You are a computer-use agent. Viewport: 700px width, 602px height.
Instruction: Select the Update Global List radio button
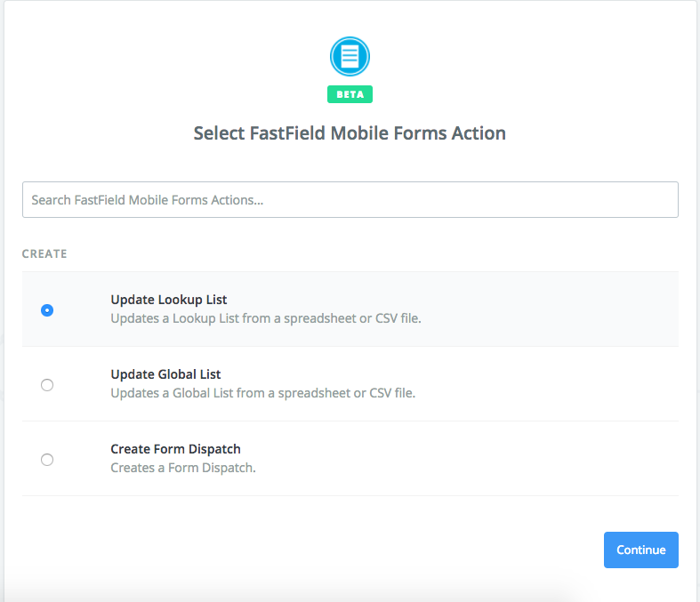point(47,385)
